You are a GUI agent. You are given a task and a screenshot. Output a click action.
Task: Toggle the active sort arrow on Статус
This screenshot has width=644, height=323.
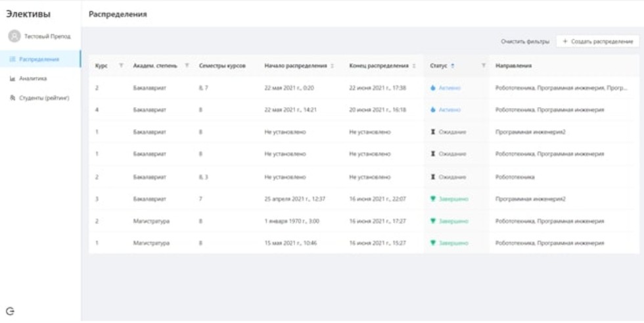(x=453, y=66)
